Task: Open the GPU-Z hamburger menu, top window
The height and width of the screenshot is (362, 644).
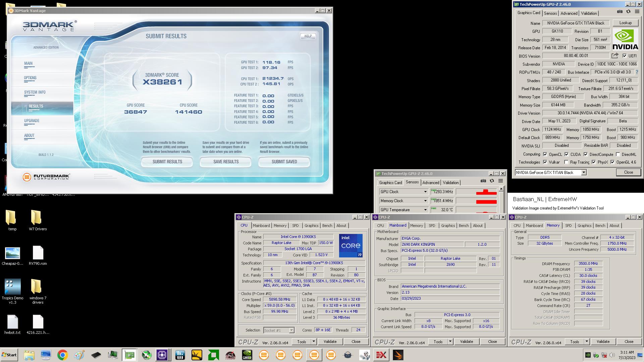Action: (637, 11)
